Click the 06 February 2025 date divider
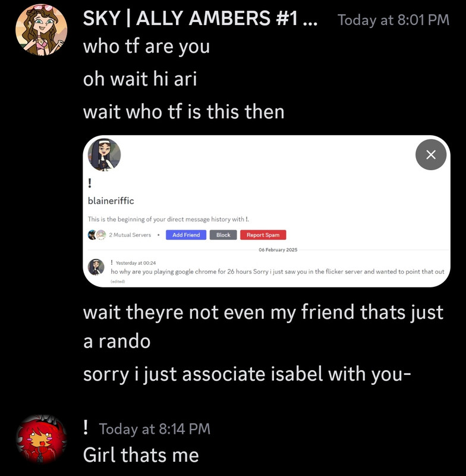 point(278,249)
